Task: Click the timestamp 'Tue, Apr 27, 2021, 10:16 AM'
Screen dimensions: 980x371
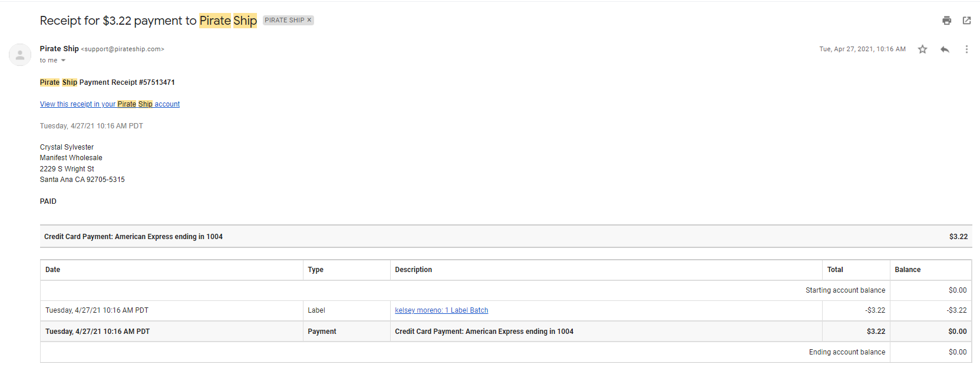Action: (862, 49)
